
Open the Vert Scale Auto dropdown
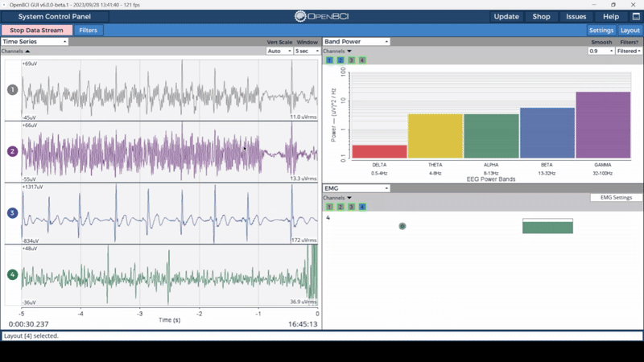click(x=279, y=51)
